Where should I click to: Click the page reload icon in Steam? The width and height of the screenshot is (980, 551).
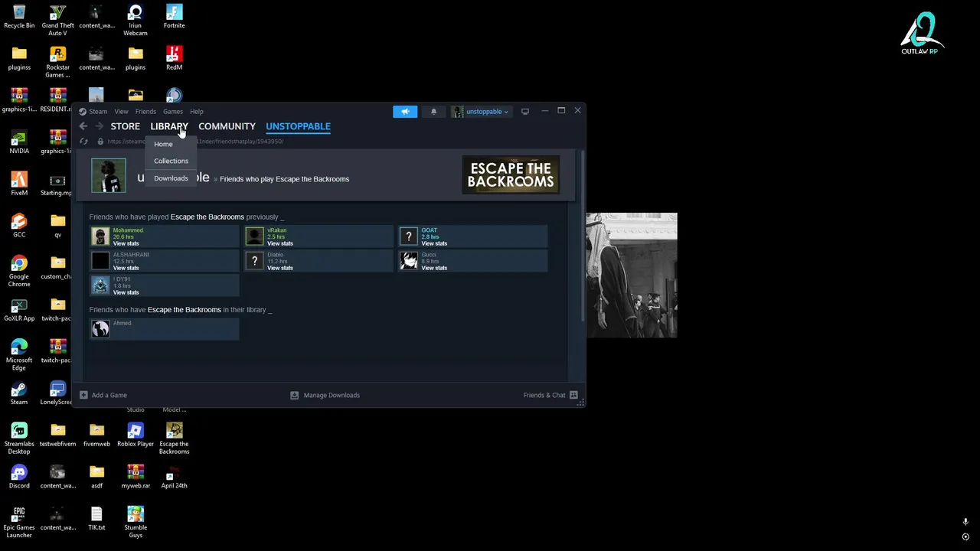[83, 142]
